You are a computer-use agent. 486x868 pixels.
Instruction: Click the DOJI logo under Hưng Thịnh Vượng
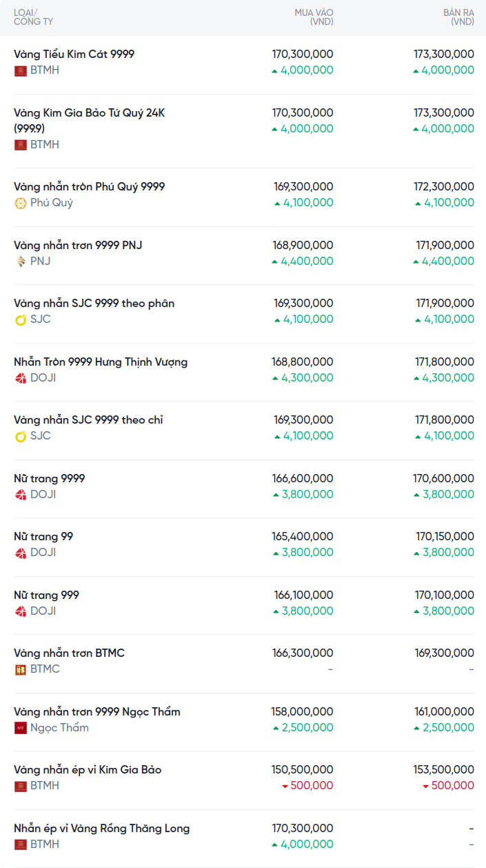(21, 378)
